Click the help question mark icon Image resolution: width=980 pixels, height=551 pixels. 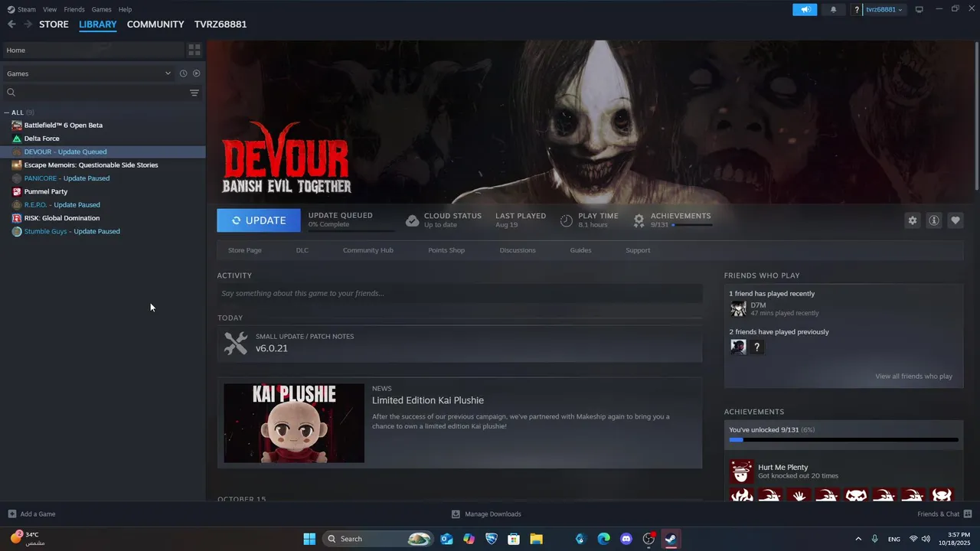tap(857, 9)
